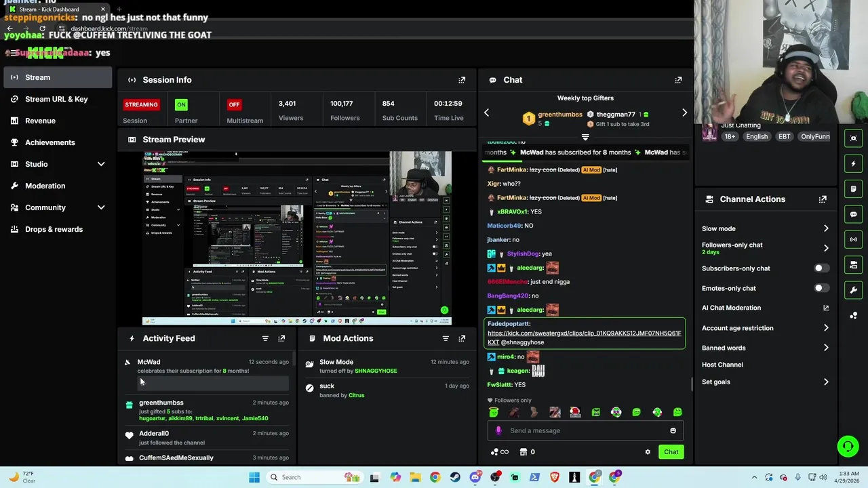The height and width of the screenshot is (488, 868).
Task: Click the EBT stream tag
Action: 784,137
